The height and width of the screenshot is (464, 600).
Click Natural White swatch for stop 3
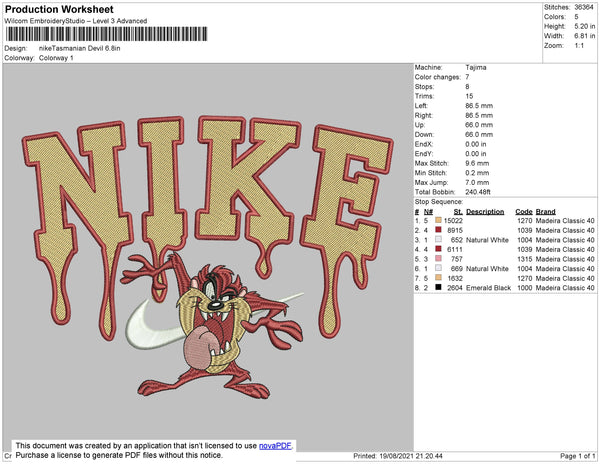point(438,239)
